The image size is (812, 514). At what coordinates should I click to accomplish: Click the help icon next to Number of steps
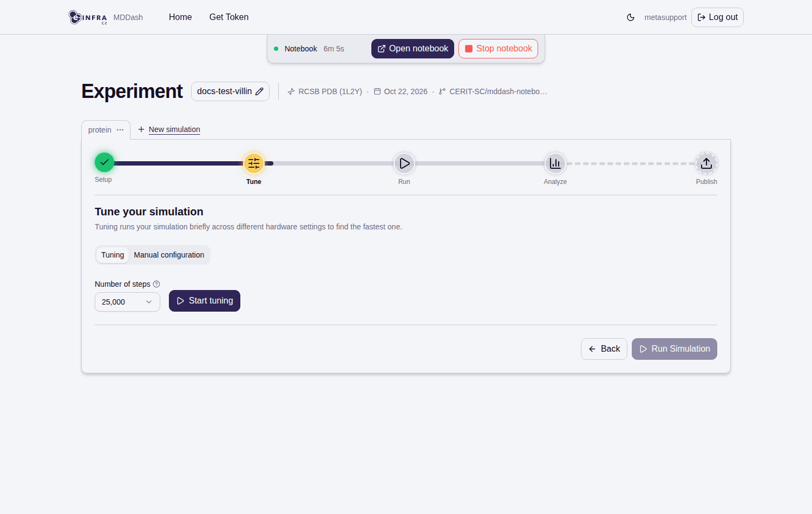tap(156, 284)
